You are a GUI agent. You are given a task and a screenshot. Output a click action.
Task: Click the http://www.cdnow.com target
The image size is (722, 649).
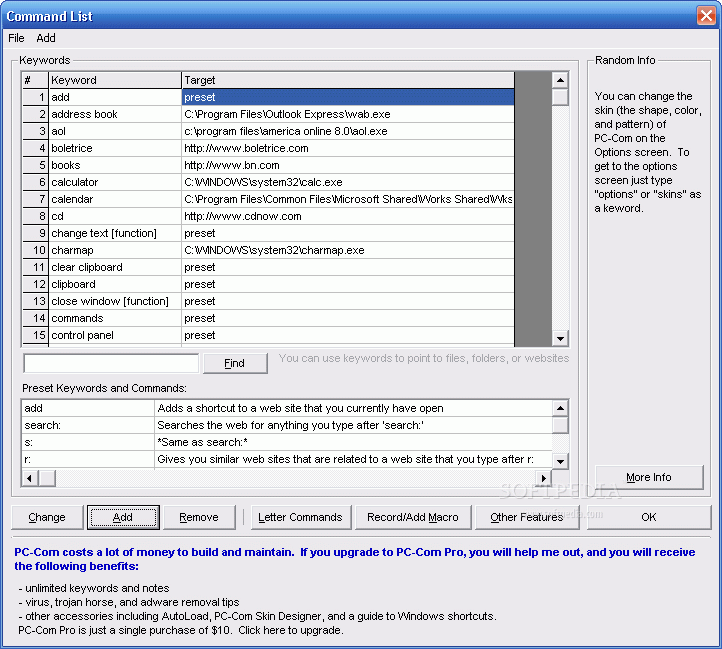(348, 216)
